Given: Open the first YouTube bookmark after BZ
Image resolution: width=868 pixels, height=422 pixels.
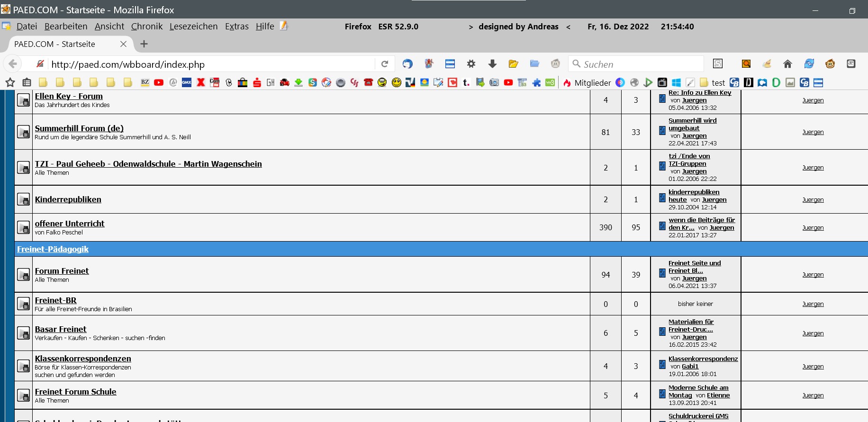Looking at the screenshot, I should 159,82.
